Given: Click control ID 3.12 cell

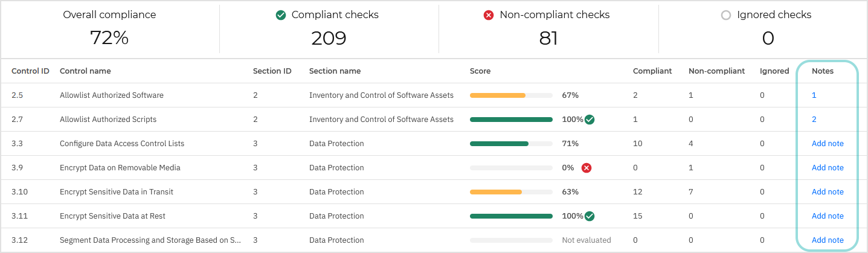Looking at the screenshot, I should click(x=18, y=240).
